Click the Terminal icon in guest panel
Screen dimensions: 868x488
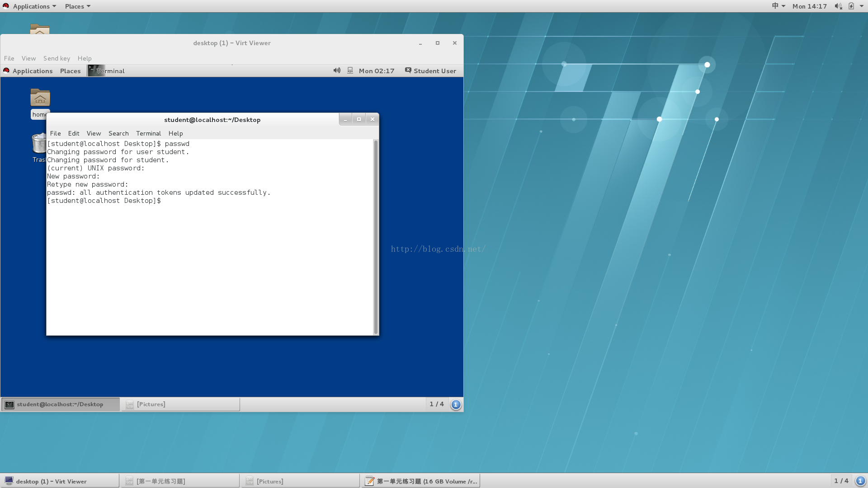point(96,70)
